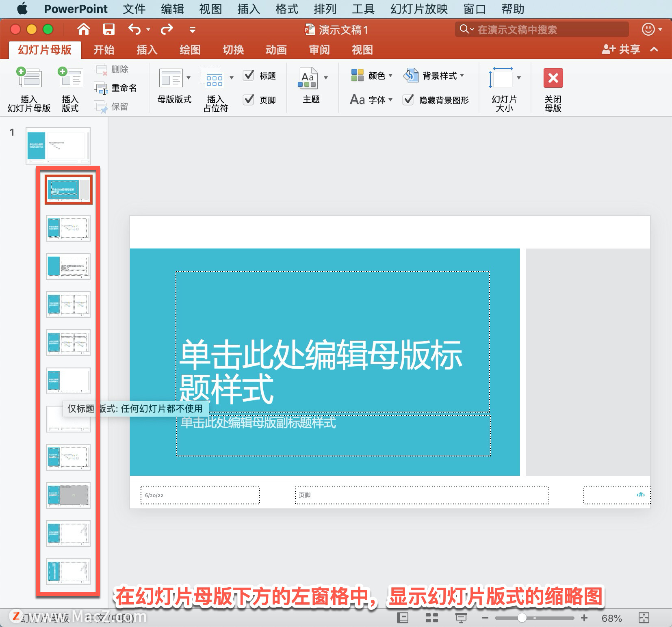Open the PowerPoint application menu
672x627 pixels.
[76, 9]
